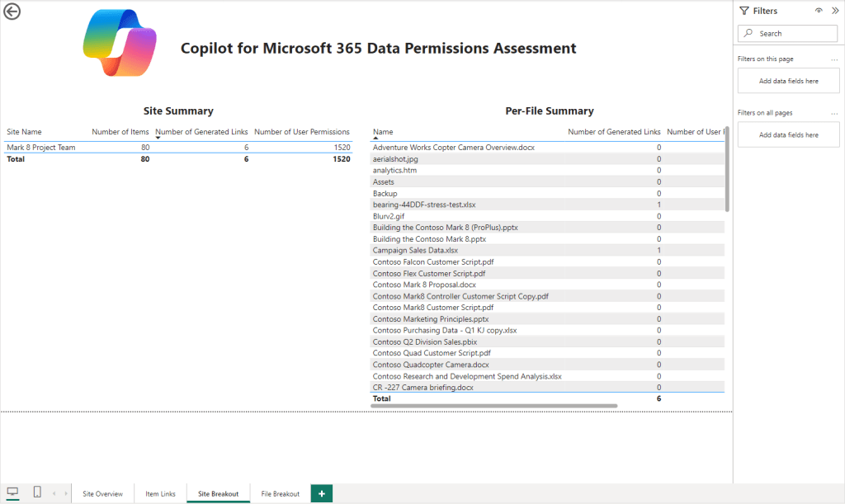The width and height of the screenshot is (845, 504).
Task: Open the File Breakout tab
Action: (x=280, y=494)
